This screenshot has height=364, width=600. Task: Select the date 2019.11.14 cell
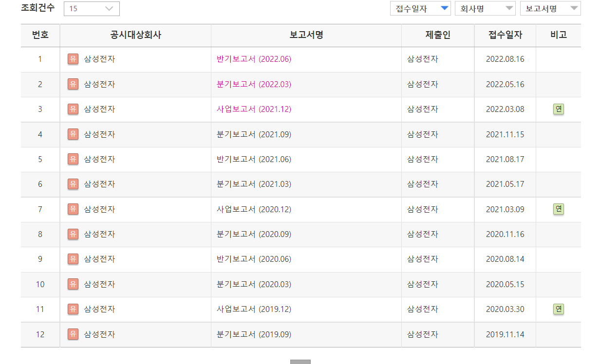pos(505,334)
